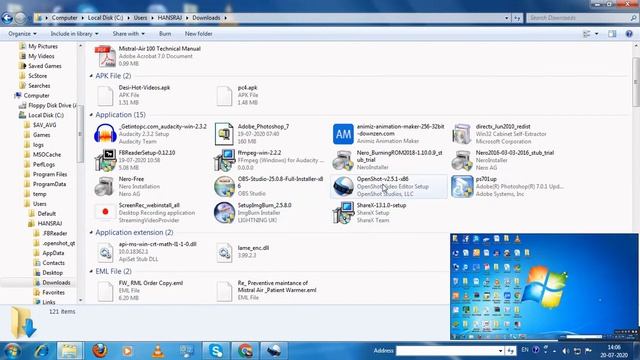Select .FBReader folder in navigation tree
The width and height of the screenshot is (640, 360).
pos(55,233)
